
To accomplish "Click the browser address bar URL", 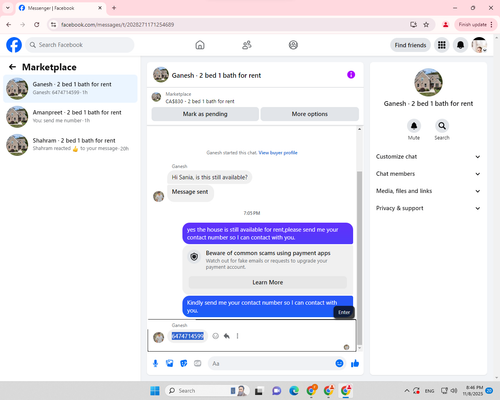I will click(117, 25).
